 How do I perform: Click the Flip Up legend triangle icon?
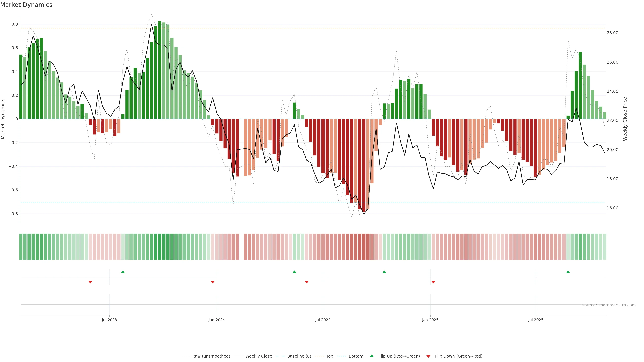[x=372, y=356]
